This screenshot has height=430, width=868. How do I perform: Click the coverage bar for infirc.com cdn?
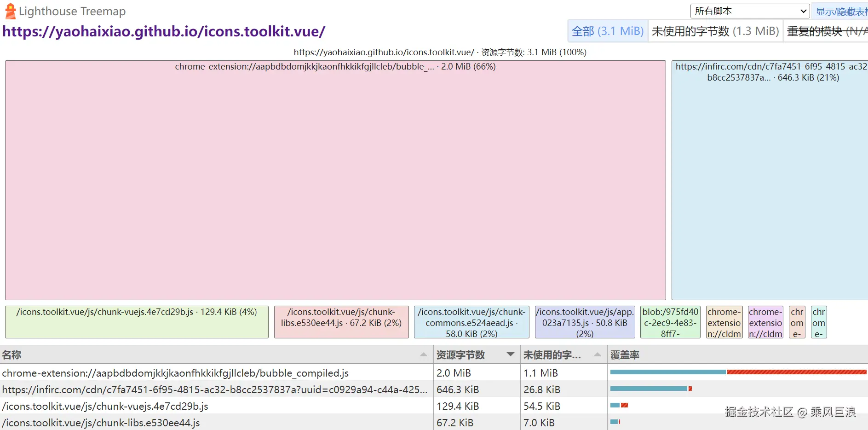coord(651,389)
